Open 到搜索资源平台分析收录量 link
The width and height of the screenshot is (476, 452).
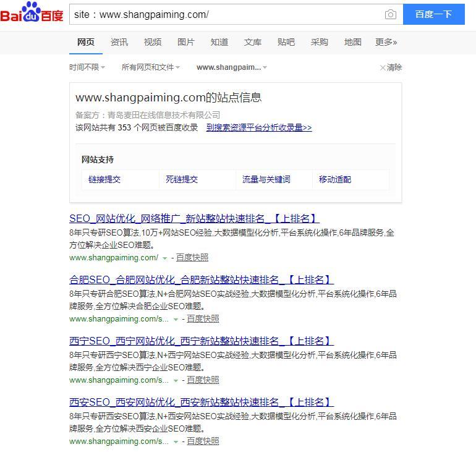pyautogui.click(x=259, y=127)
